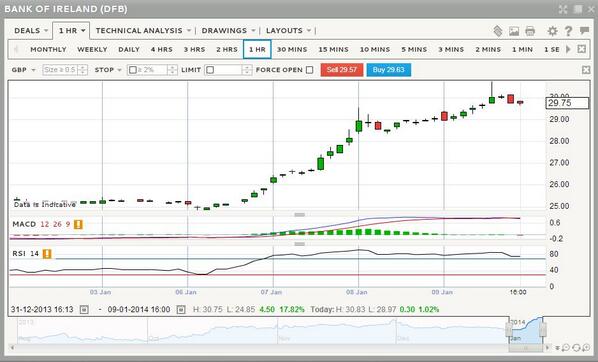This screenshot has height=362, width=598.
Task: Toggle the Force Open checkbox
Action: point(310,70)
